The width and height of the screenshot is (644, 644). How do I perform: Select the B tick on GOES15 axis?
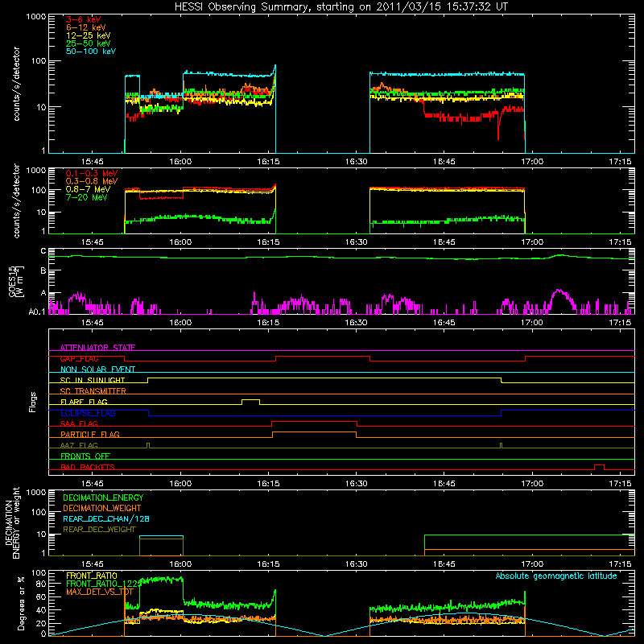click(43, 271)
